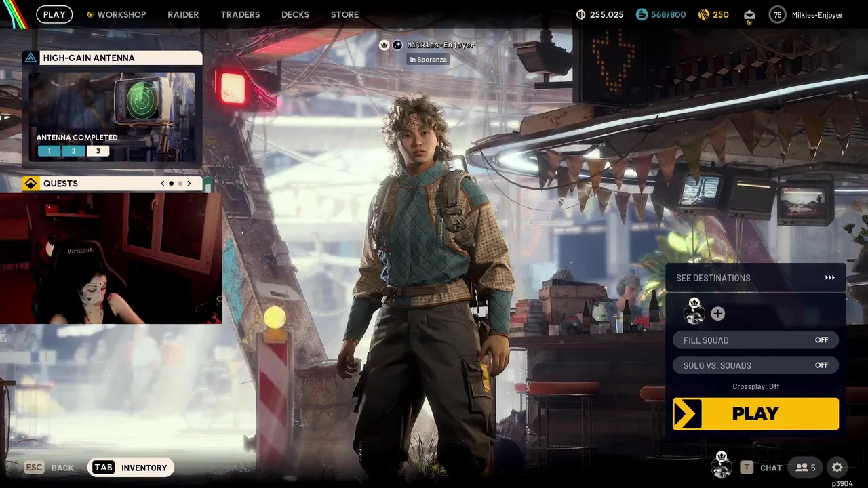Open the mail inbox envelope icon
This screenshot has width=868, height=488.
pos(749,15)
